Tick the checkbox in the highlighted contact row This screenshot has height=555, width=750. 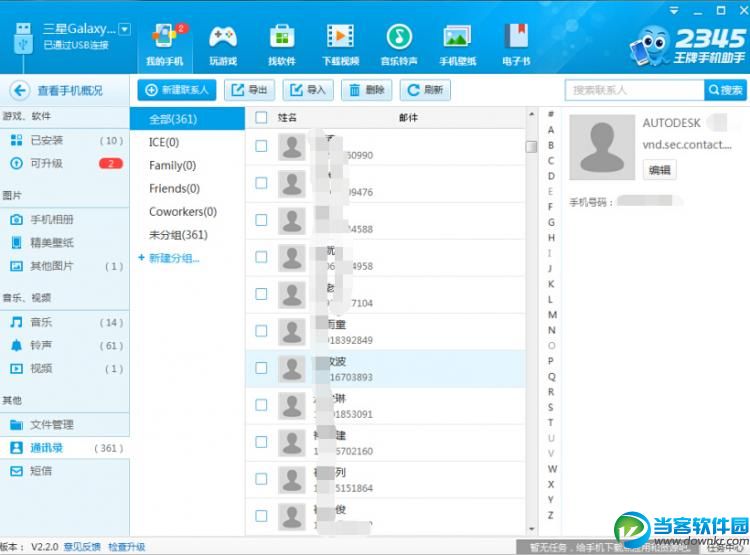pyautogui.click(x=261, y=368)
